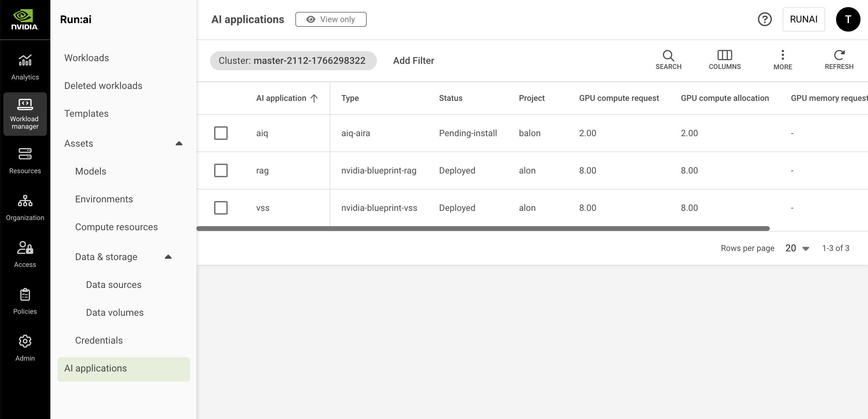Viewport: 868px width, 419px height.
Task: Open the Analytics section icon
Action: click(25, 61)
